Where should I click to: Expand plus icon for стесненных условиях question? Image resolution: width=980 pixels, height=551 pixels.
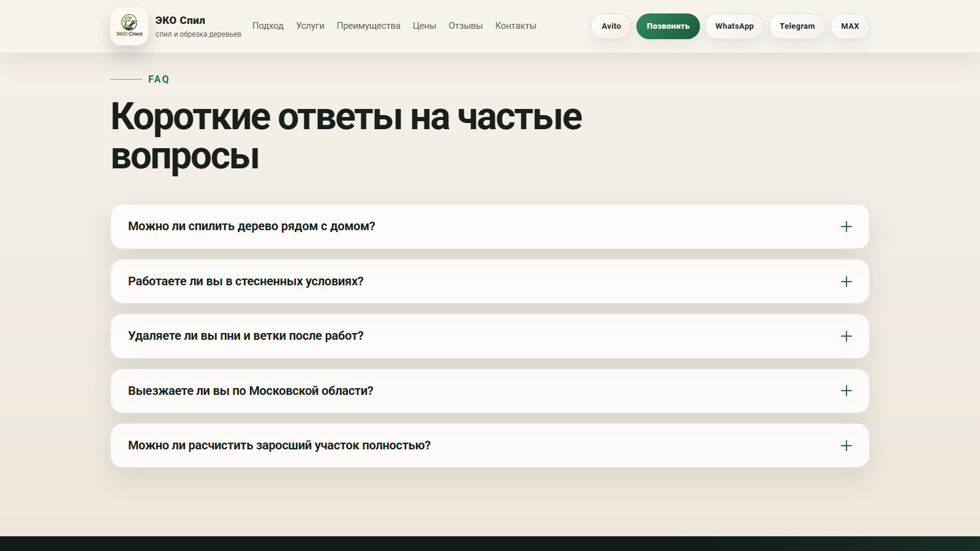point(846,282)
